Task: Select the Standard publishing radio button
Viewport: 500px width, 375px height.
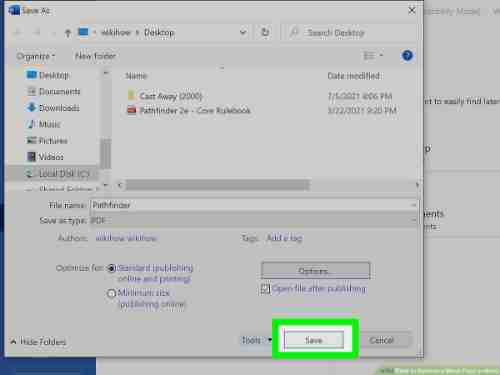Action: pos(111,268)
